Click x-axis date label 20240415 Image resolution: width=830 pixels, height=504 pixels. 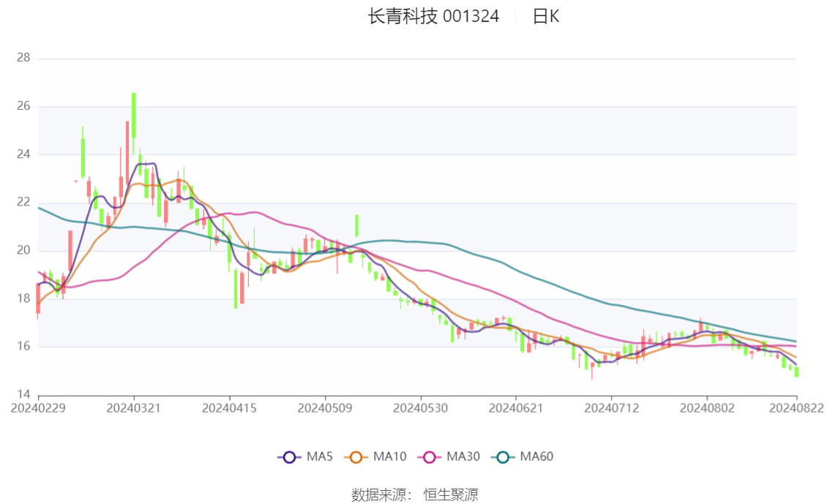[x=229, y=408]
